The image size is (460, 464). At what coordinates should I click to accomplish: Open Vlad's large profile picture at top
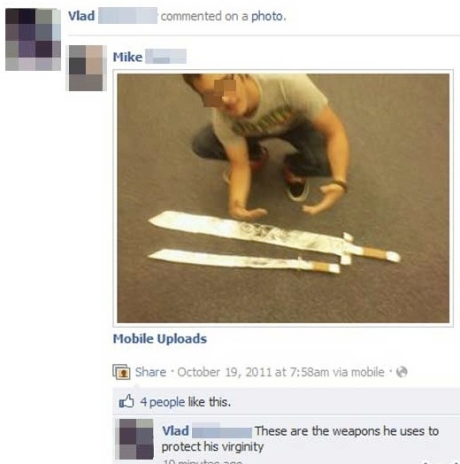coord(33,40)
